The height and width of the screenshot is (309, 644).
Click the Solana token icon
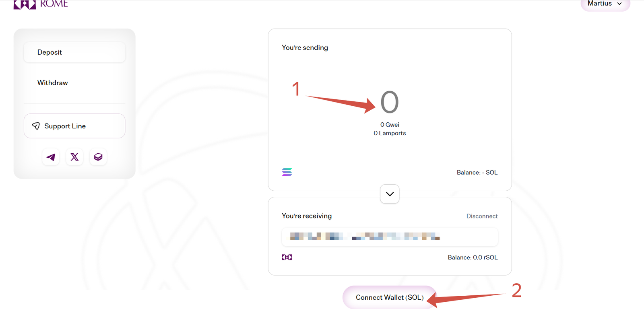pyautogui.click(x=287, y=172)
